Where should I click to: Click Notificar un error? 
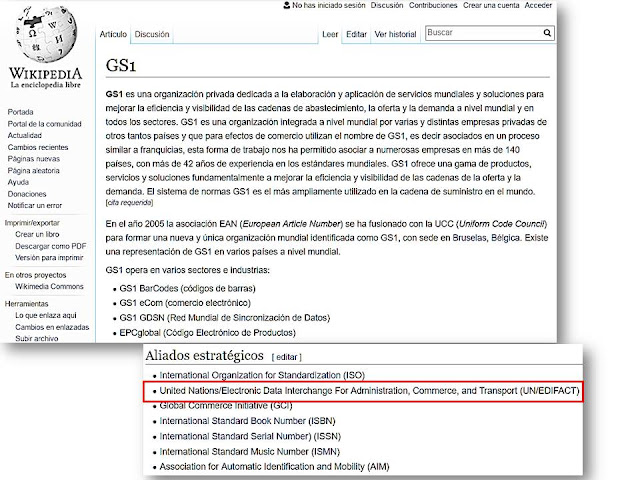pyautogui.click(x=35, y=205)
